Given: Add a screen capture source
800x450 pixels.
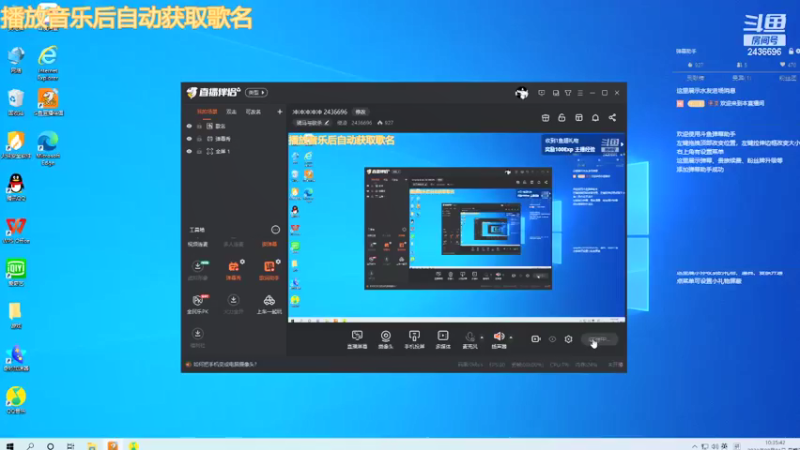Looking at the screenshot, I should (x=357, y=339).
